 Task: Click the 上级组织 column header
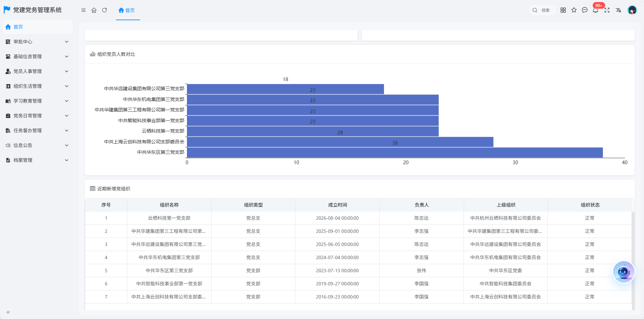click(506, 205)
